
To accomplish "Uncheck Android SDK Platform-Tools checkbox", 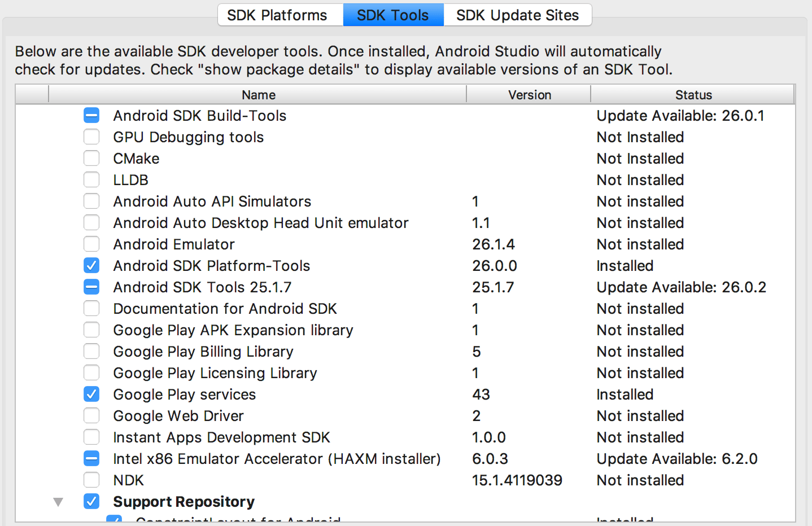I will pyautogui.click(x=91, y=266).
